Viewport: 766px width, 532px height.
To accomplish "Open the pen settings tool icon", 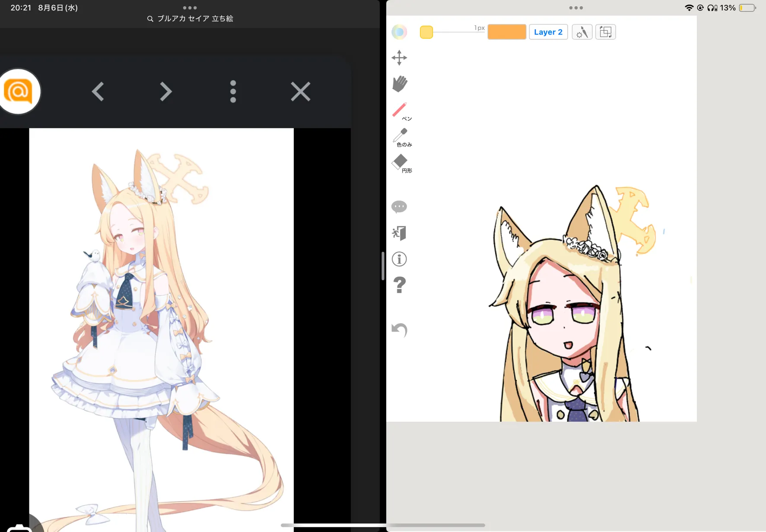I will point(582,32).
